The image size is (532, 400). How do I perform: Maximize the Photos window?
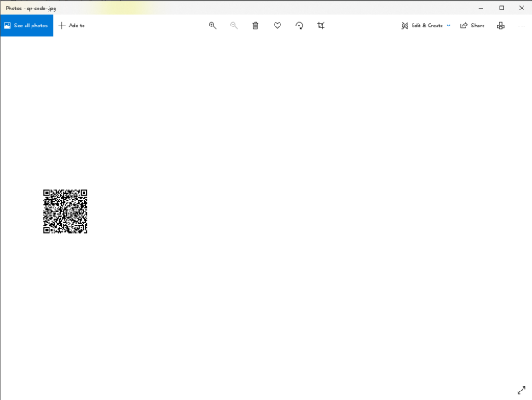pyautogui.click(x=501, y=8)
